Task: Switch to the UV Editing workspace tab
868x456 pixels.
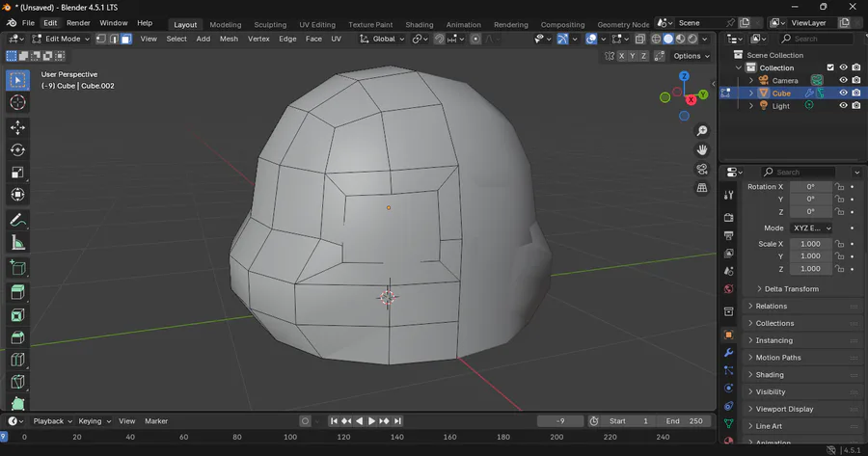Action: pos(317,24)
